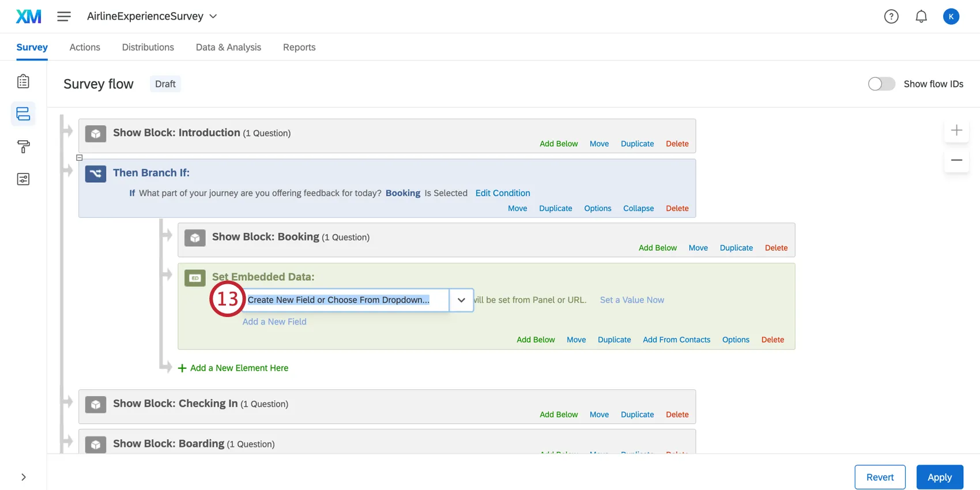Viewport: 980px width, 490px height.
Task: Open the embedded data field dropdown arrow
Action: click(x=461, y=300)
